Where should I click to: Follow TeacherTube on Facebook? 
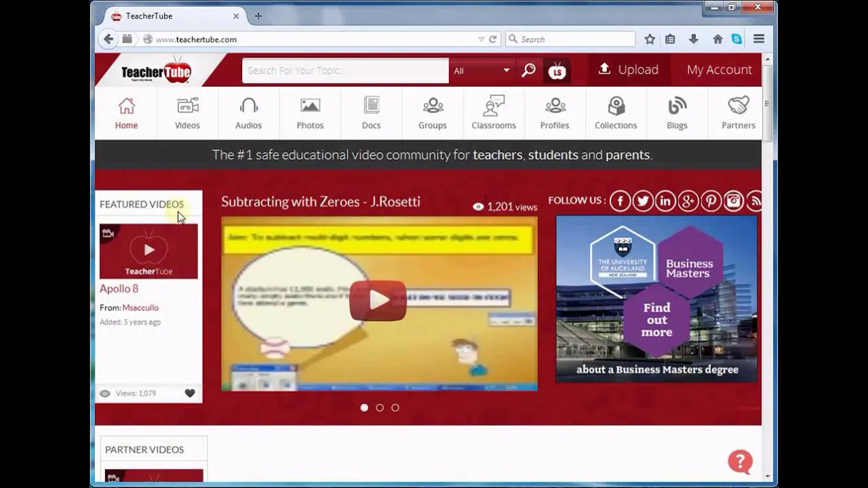620,201
